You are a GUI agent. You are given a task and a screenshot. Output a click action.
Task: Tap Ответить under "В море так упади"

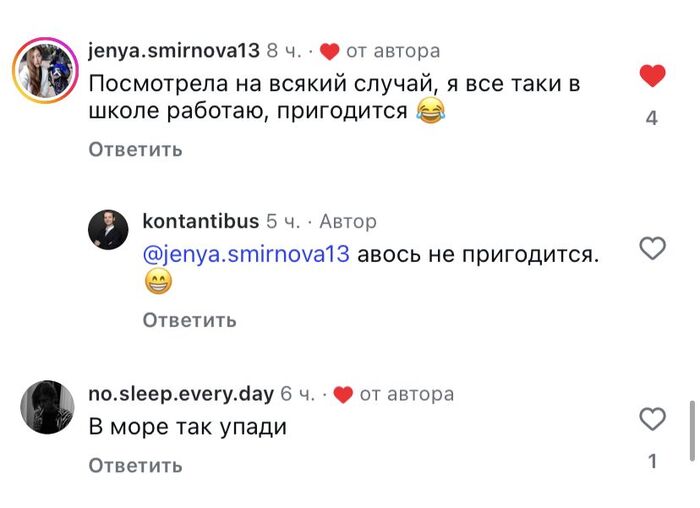pyautogui.click(x=135, y=465)
